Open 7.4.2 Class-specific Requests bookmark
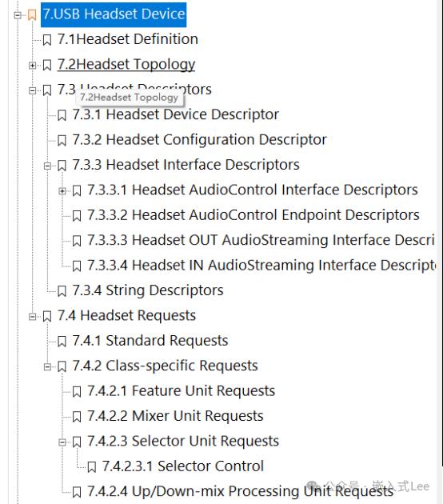Viewport: 443px width, 504px height. [x=165, y=366]
